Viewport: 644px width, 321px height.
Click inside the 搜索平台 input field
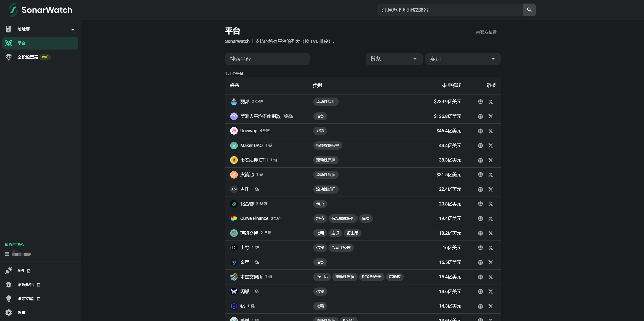[267, 59]
